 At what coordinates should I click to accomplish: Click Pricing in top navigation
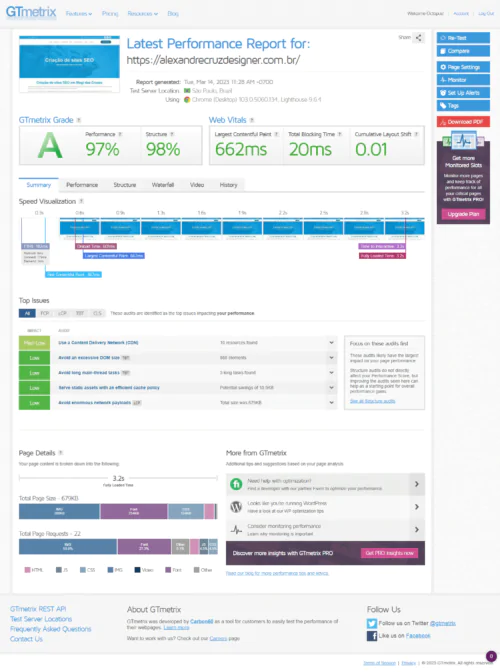[110, 14]
